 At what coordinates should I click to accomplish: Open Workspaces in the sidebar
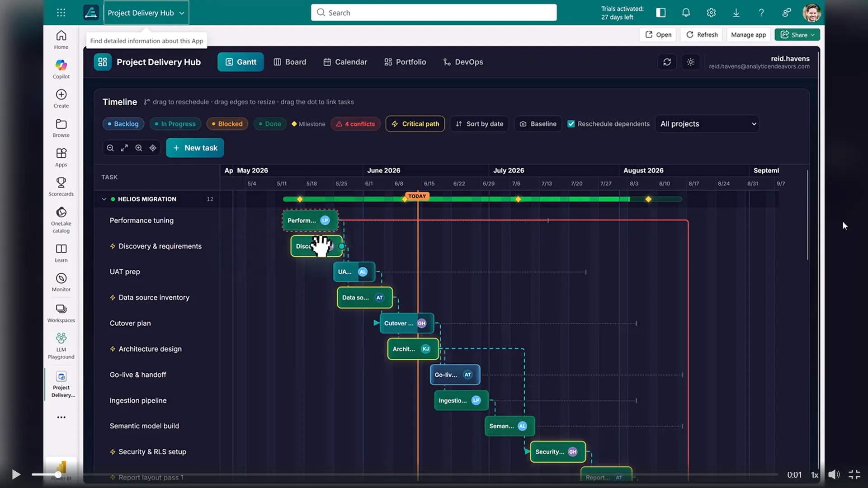61,313
